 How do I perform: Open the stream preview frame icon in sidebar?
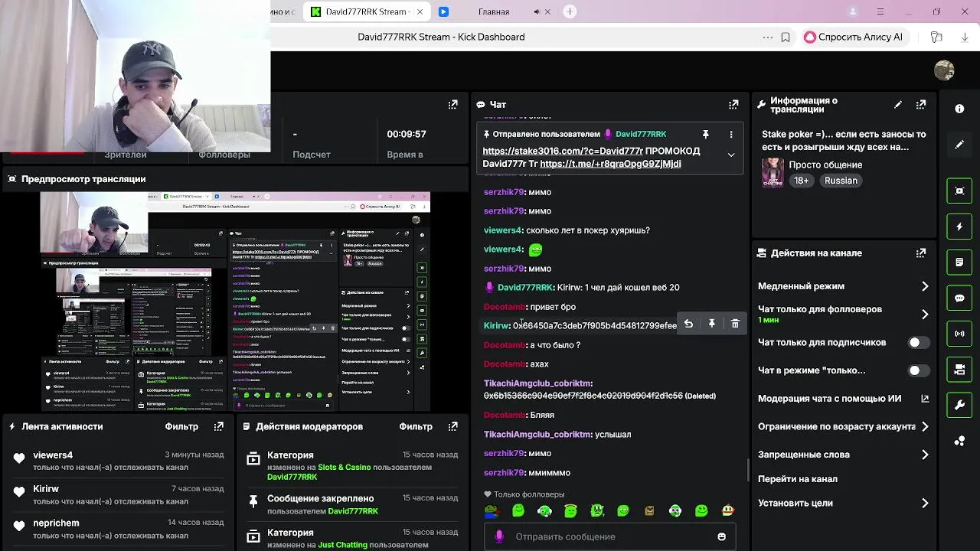pos(959,191)
